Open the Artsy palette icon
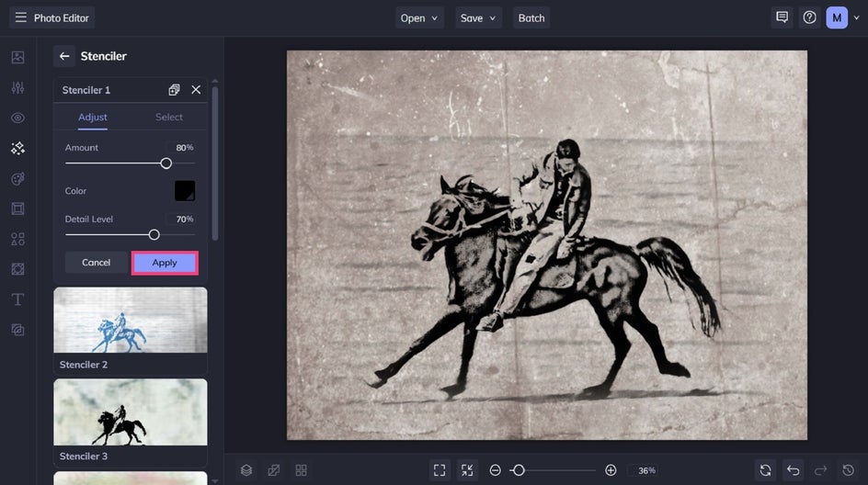868x485 pixels. click(17, 178)
